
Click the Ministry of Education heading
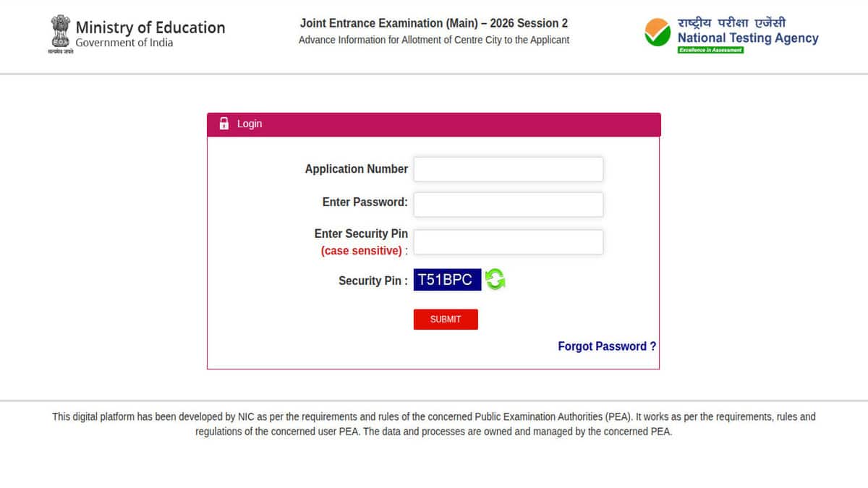point(150,27)
